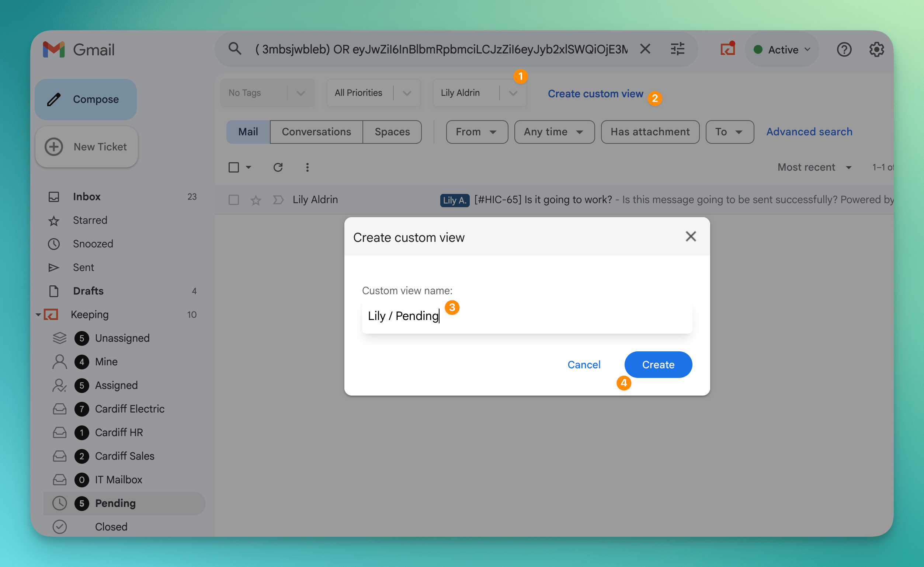
Task: Toggle the select-all checkbox
Action: click(234, 167)
